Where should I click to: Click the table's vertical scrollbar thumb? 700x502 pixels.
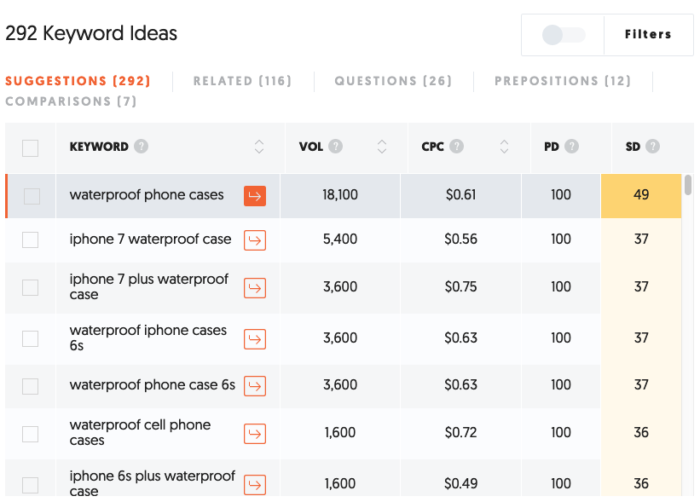[688, 185]
